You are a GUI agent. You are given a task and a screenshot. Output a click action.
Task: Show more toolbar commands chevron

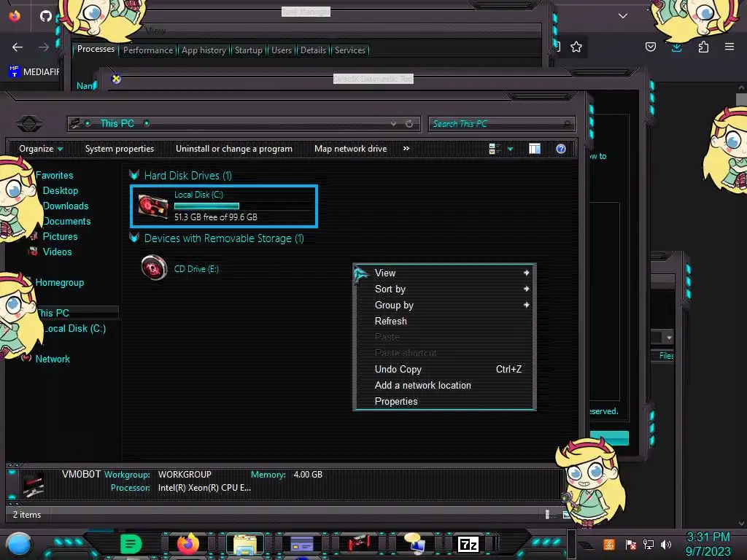pyautogui.click(x=406, y=149)
